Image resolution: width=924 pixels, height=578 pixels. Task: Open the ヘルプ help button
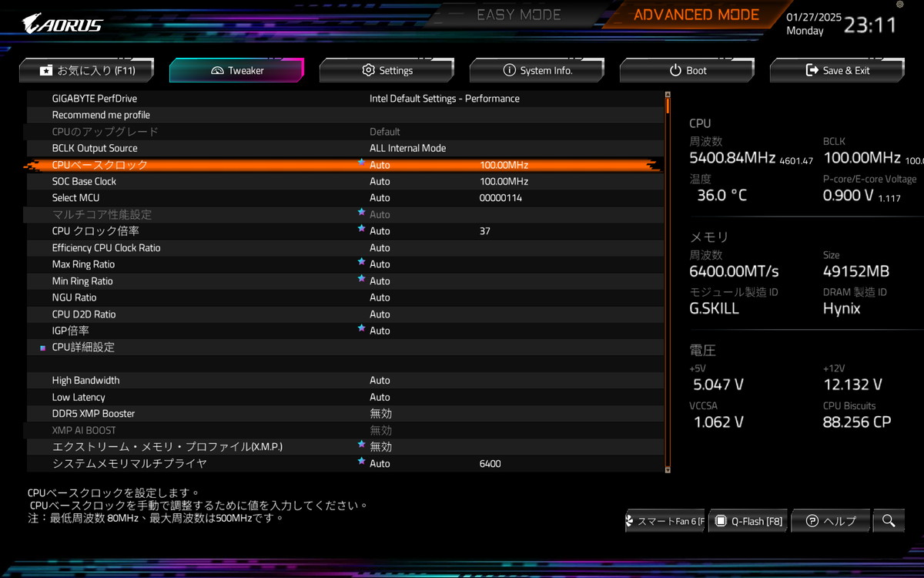pyautogui.click(x=830, y=521)
